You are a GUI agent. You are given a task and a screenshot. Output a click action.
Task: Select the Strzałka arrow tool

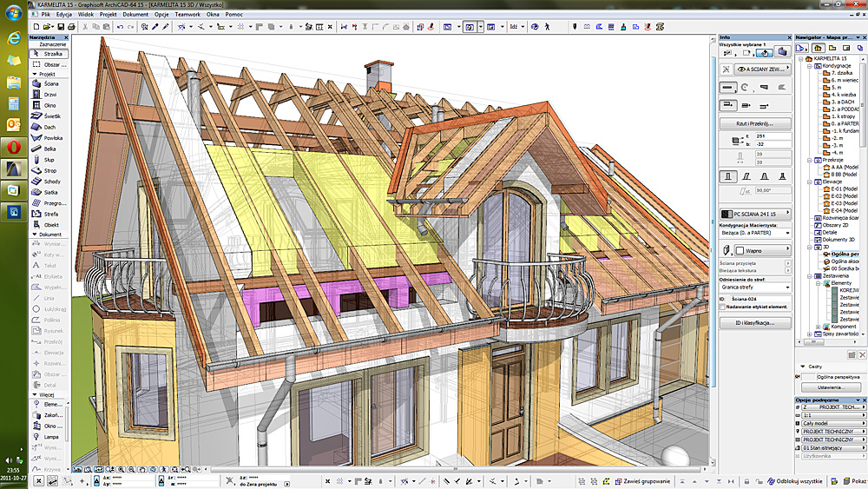pos(49,54)
